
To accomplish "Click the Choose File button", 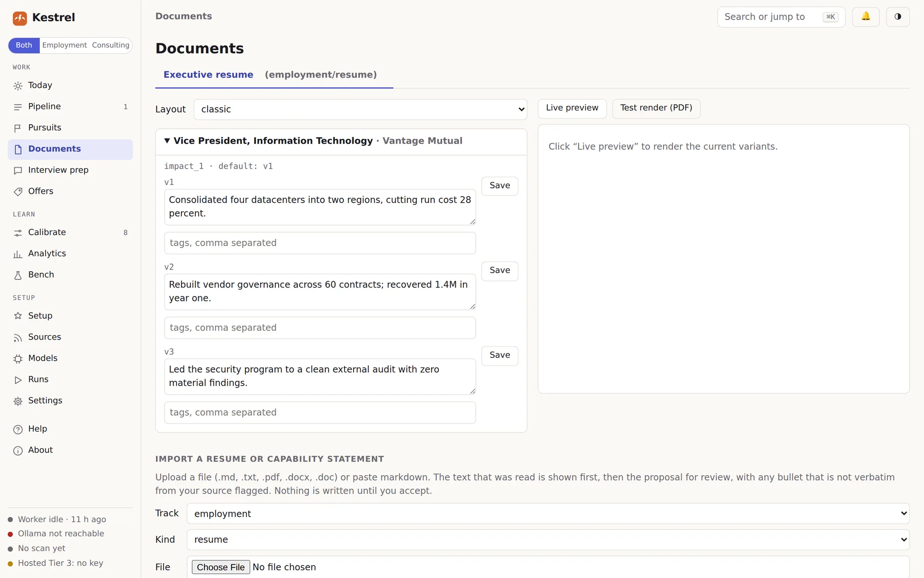I will coord(221,567).
